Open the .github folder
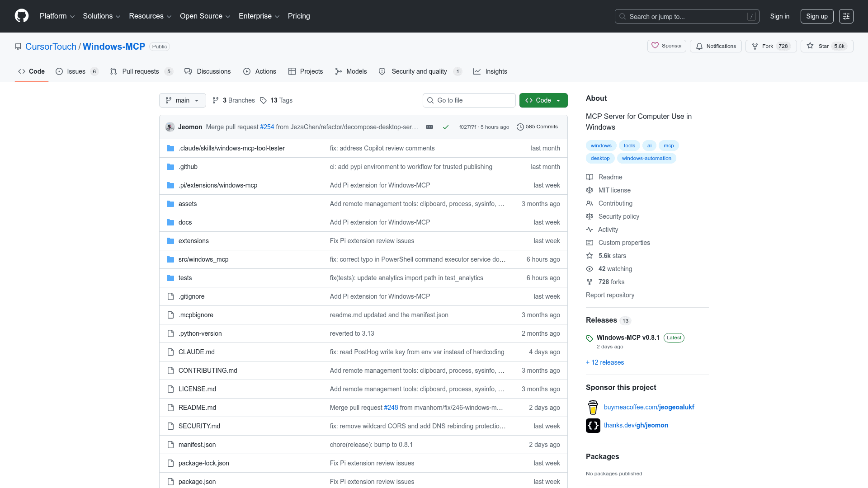The height and width of the screenshot is (488, 868). 188,167
